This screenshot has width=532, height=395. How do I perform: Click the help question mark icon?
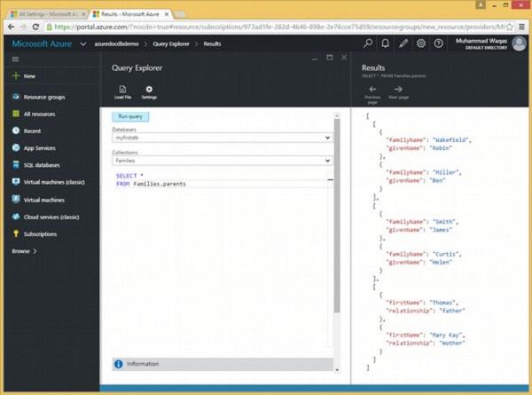pyautogui.click(x=438, y=43)
